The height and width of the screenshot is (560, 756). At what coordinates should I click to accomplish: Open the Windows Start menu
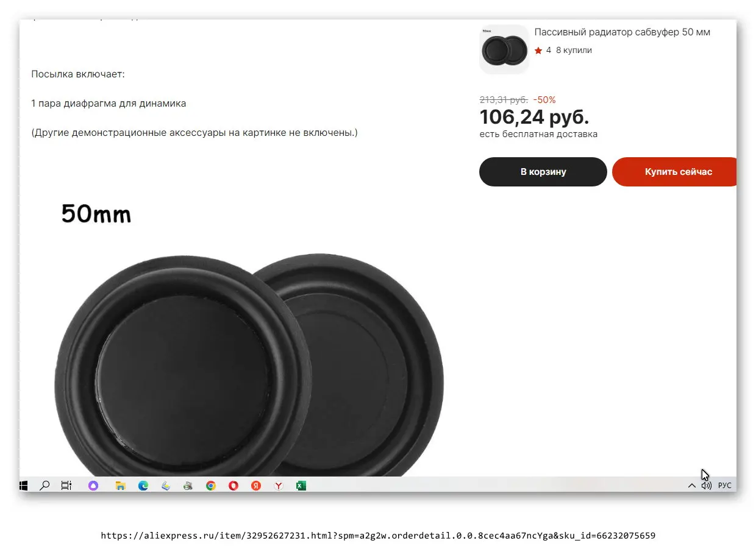point(24,486)
